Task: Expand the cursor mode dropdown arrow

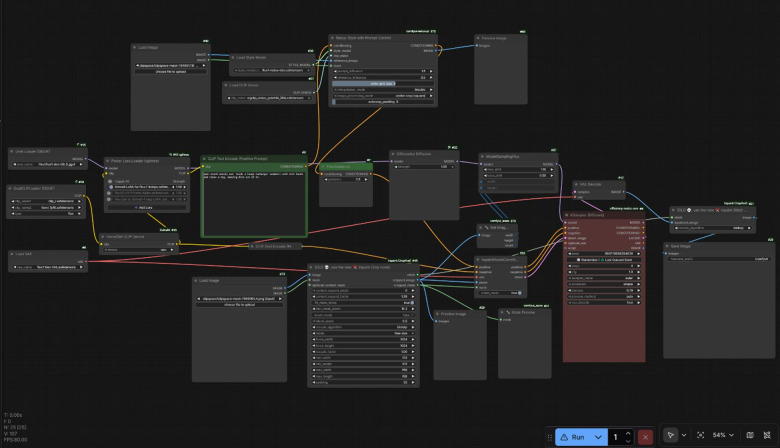Action: [x=684, y=436]
